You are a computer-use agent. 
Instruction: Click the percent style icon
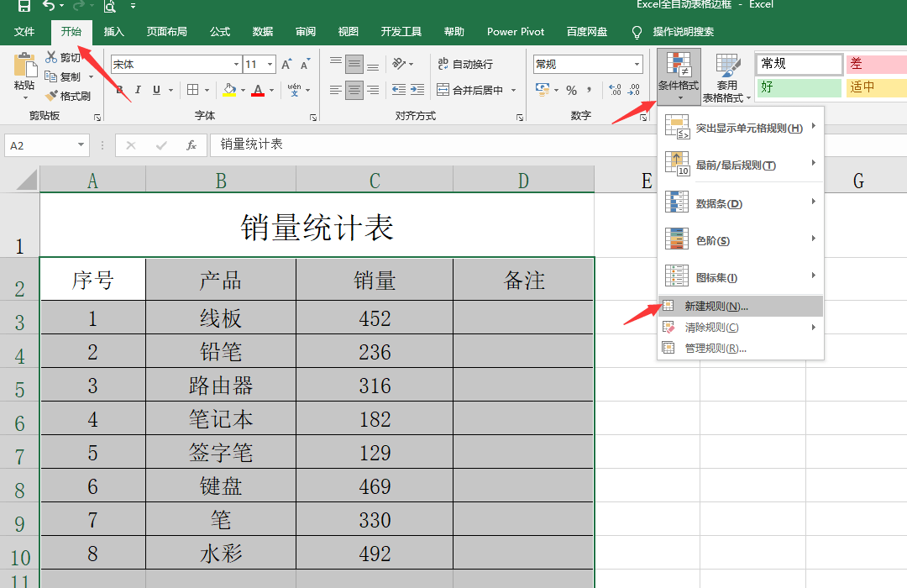[x=572, y=90]
